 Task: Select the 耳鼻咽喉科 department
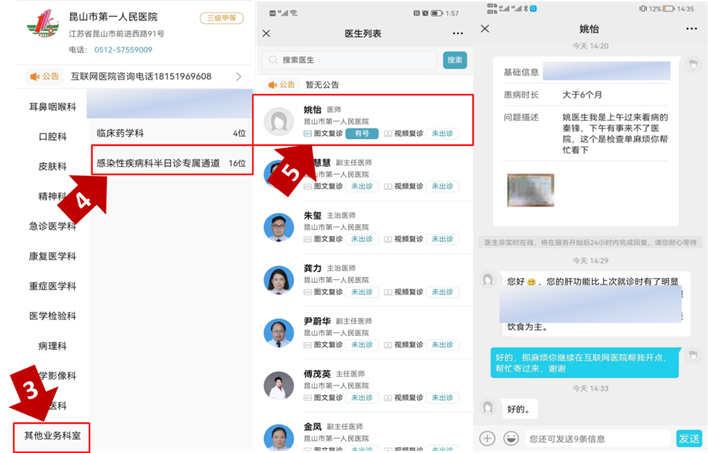[52, 107]
